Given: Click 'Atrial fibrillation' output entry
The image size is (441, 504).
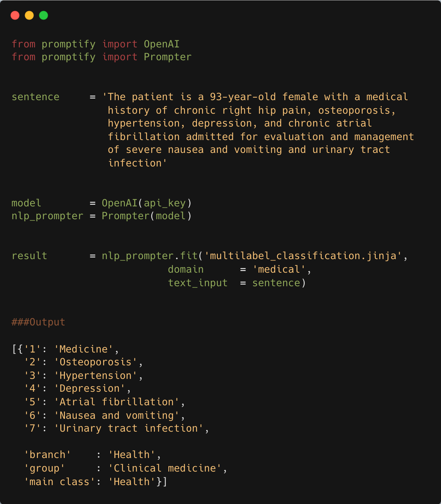Looking at the screenshot, I should click(x=117, y=402).
